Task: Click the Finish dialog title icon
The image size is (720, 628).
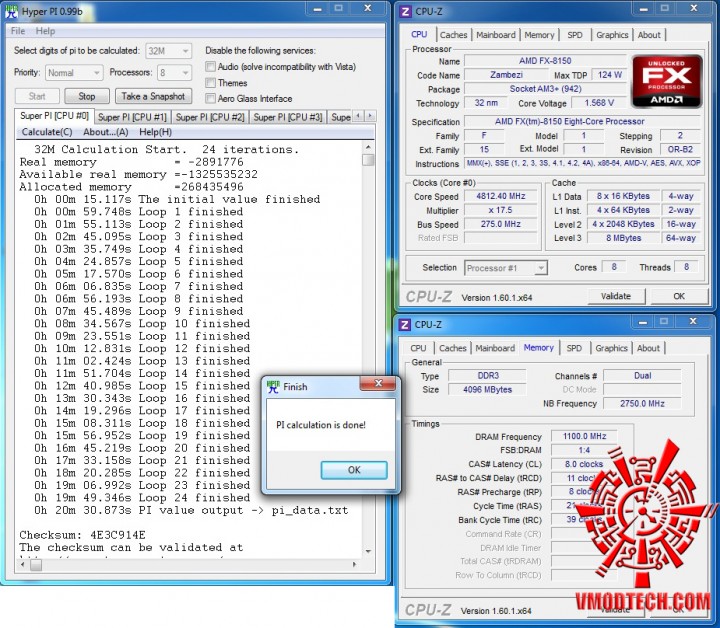Action: (x=273, y=387)
